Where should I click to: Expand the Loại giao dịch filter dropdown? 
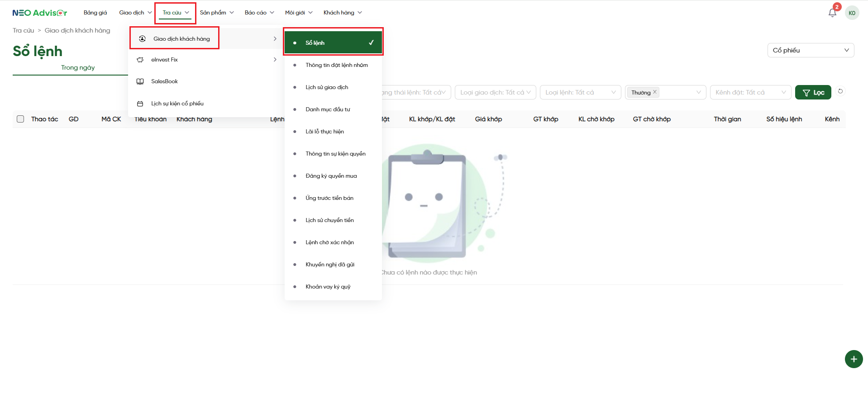[x=495, y=92]
